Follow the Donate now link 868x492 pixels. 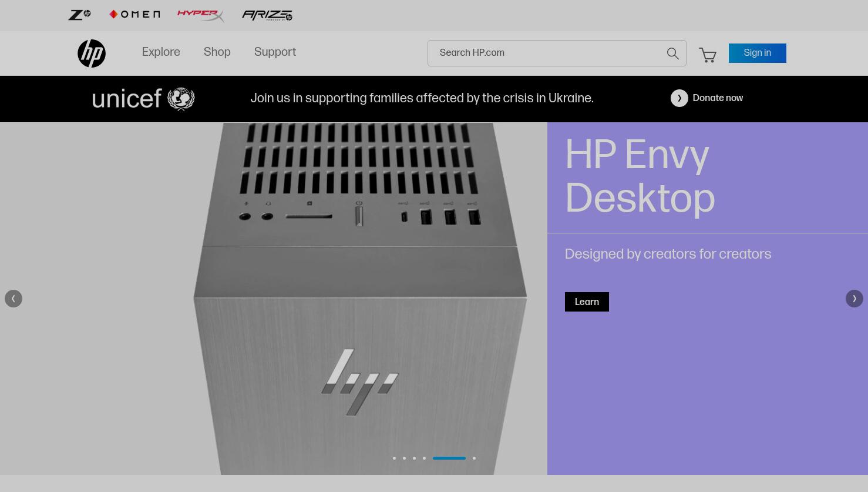(718, 98)
